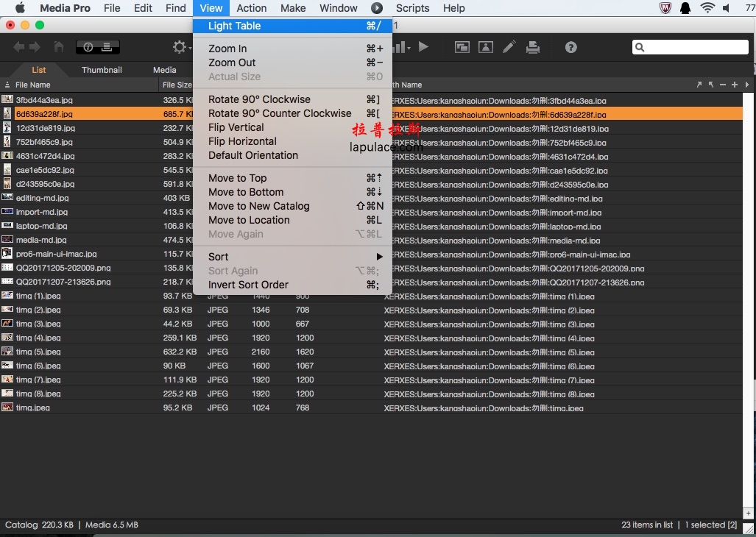
Task: Go forward with the right arrow toolbar icon
Action: pos(35,47)
